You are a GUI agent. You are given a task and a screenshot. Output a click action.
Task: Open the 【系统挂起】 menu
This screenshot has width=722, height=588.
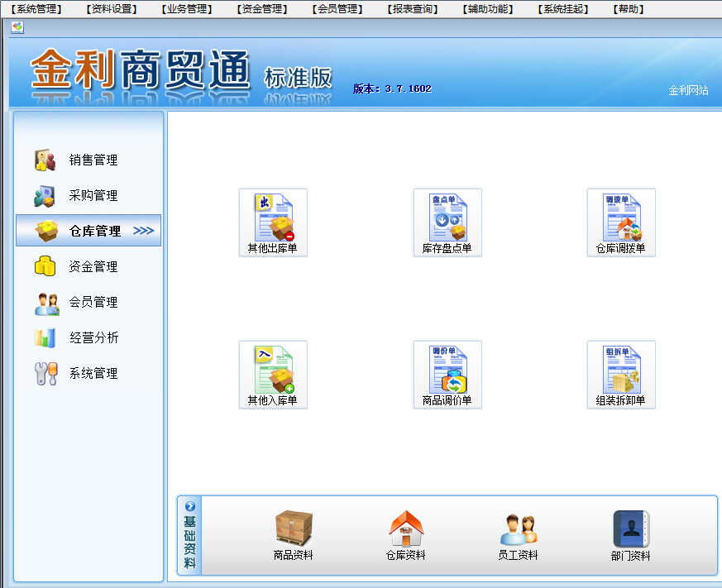(563, 9)
